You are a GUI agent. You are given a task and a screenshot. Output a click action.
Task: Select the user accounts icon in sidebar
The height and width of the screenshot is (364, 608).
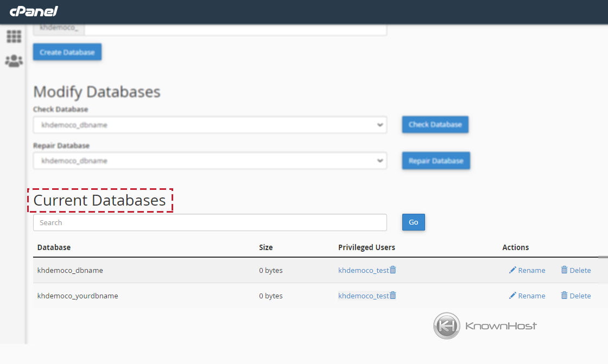pos(14,61)
